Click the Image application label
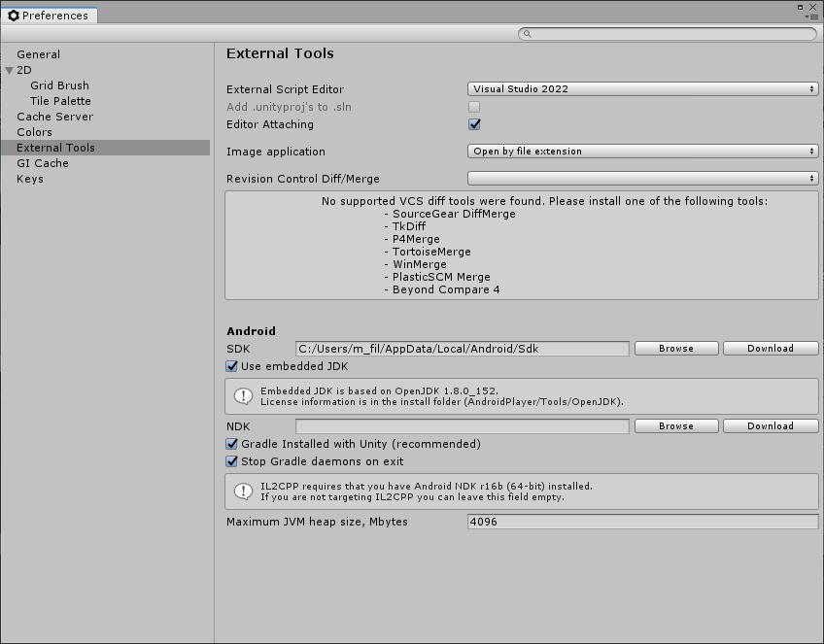The width and height of the screenshot is (824, 644). (276, 152)
